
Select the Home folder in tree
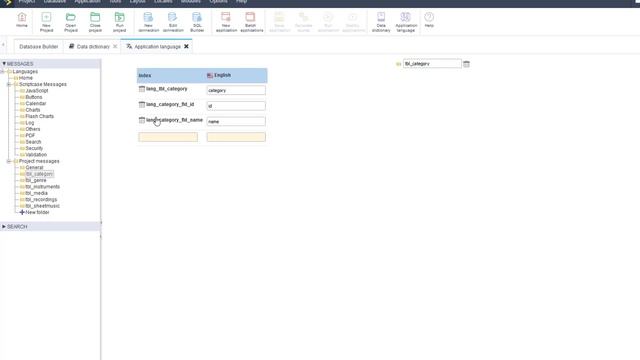tap(26, 78)
